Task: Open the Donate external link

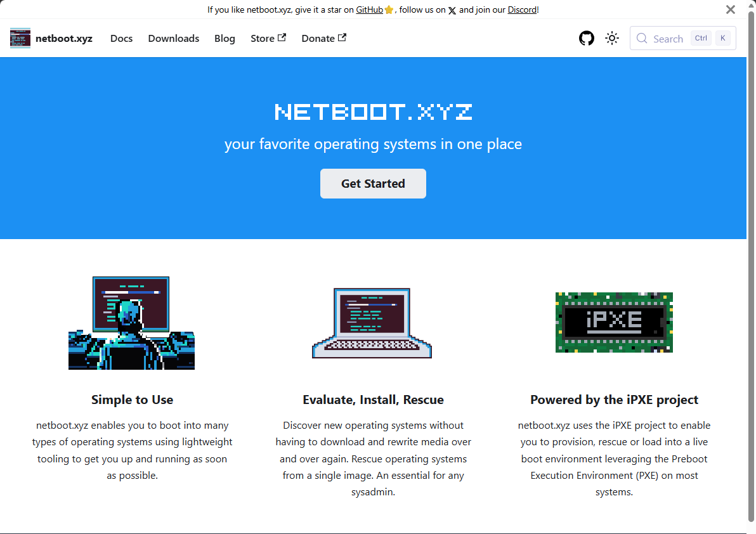Action: pyautogui.click(x=323, y=39)
